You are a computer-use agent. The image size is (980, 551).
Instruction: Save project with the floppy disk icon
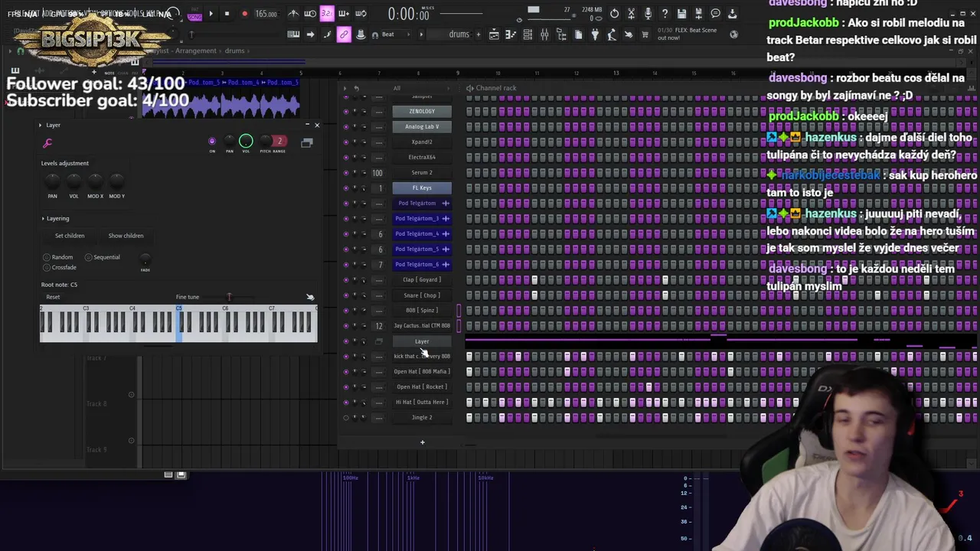click(681, 14)
